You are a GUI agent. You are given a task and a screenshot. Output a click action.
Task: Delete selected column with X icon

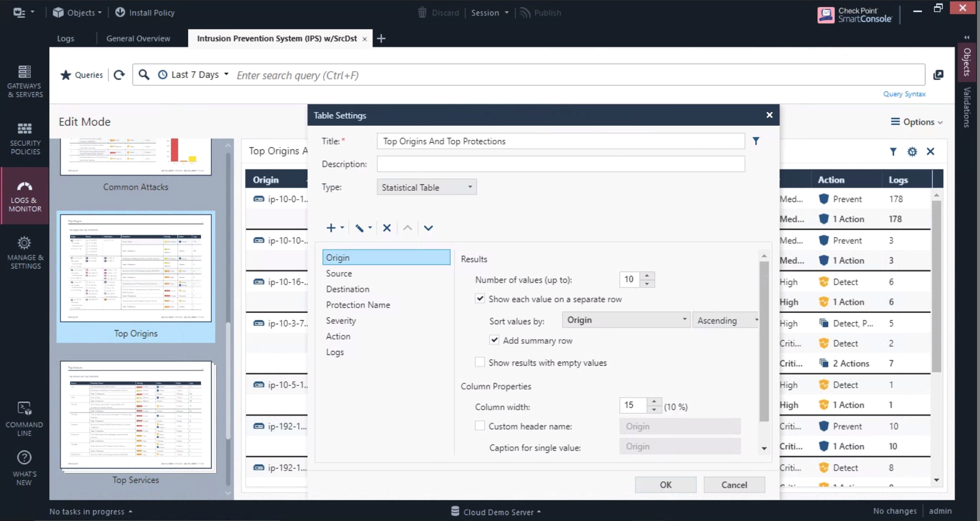(x=387, y=228)
